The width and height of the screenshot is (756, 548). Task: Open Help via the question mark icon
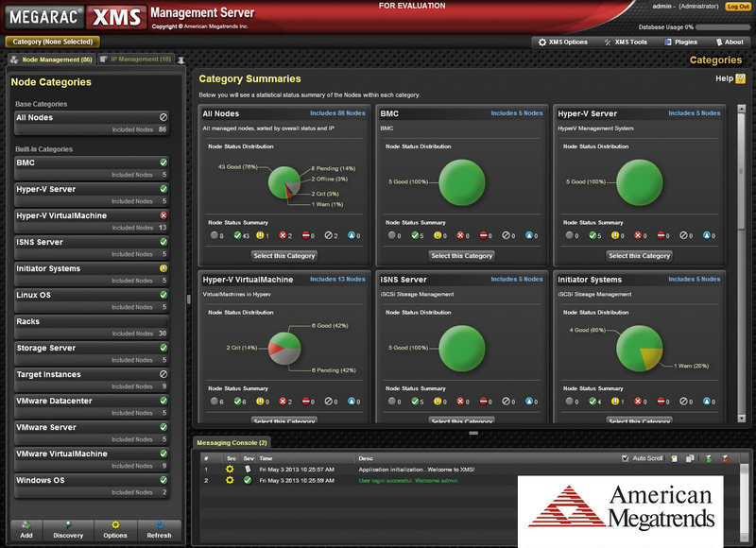[x=741, y=78]
